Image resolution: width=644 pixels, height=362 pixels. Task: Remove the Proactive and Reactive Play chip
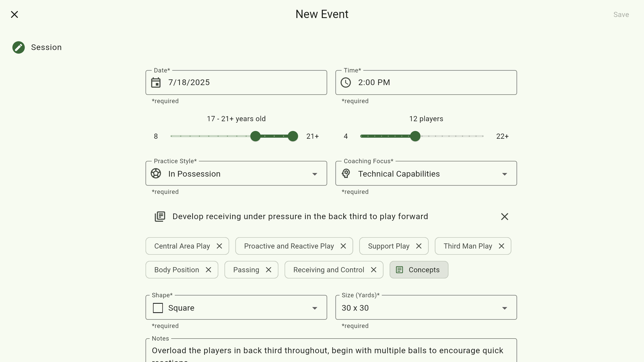click(x=343, y=246)
